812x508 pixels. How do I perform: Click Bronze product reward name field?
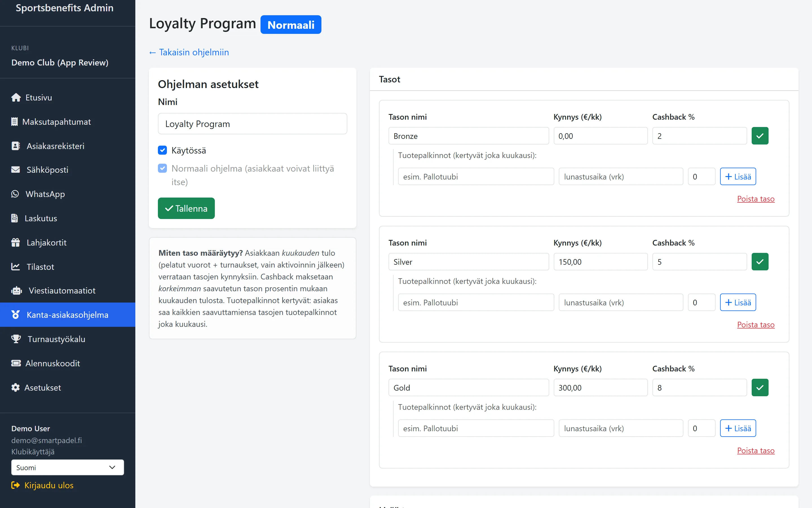point(476,176)
